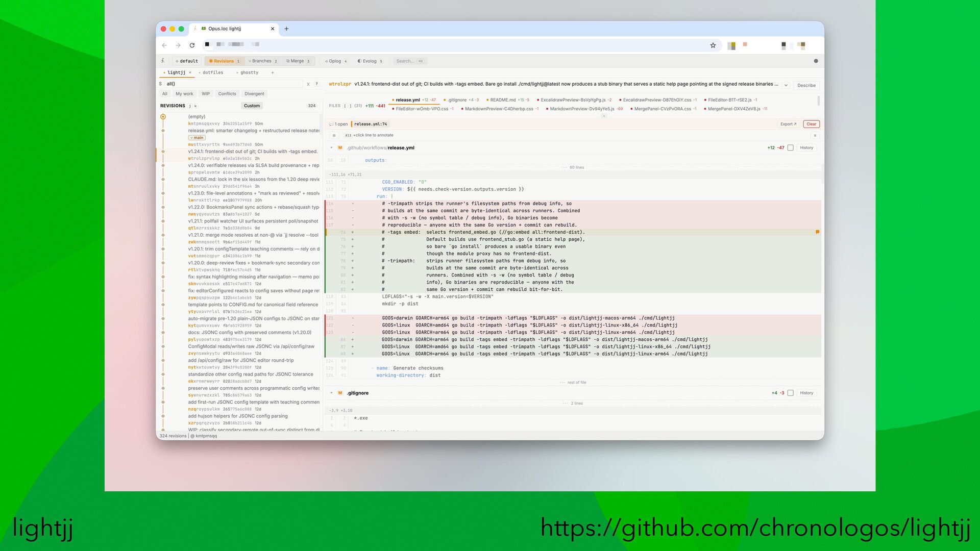The image size is (980, 551).
Task: Bookmark this page with the star icon
Action: click(x=713, y=45)
